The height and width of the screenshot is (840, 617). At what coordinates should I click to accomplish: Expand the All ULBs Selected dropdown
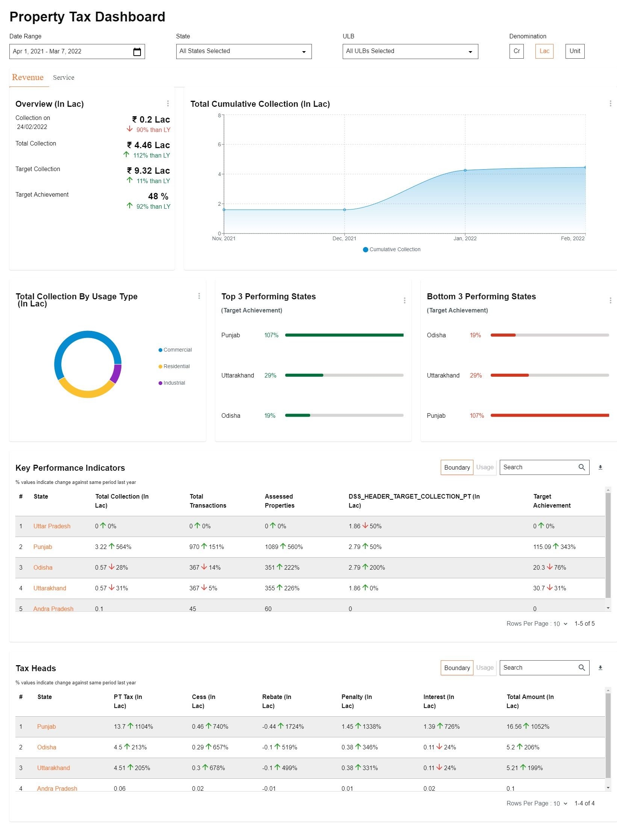point(410,52)
